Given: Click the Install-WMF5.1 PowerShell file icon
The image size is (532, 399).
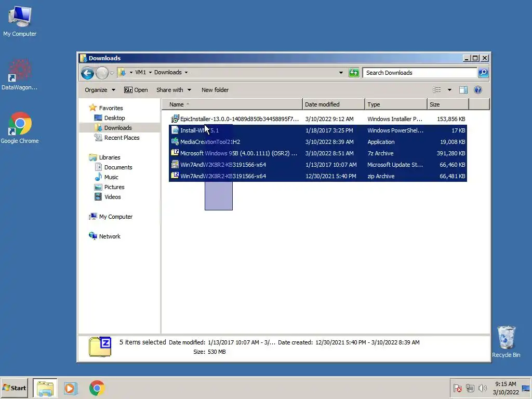Looking at the screenshot, I should pos(175,130).
